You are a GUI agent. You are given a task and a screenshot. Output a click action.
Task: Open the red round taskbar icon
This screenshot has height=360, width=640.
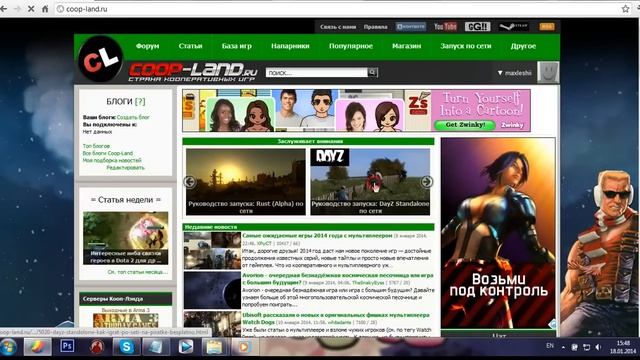pyautogui.click(x=97, y=347)
